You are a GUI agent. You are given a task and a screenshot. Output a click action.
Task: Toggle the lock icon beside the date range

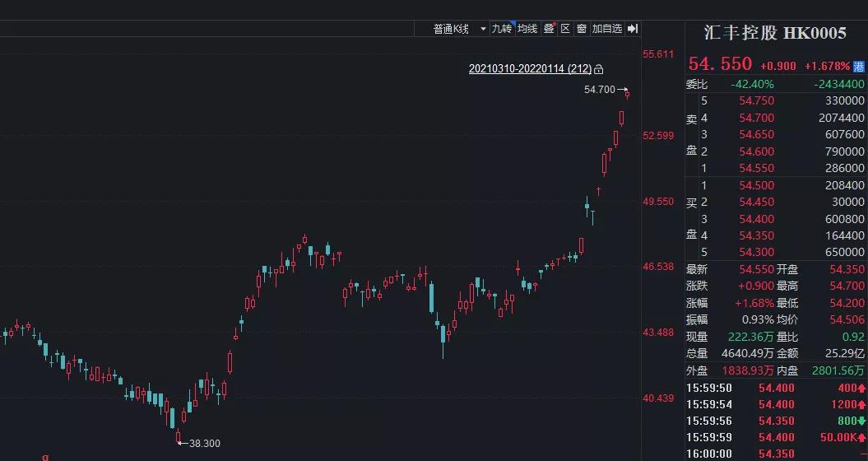pos(598,69)
